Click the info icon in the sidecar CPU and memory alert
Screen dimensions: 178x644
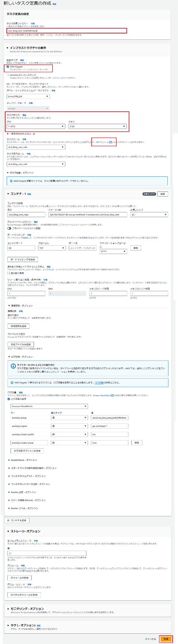(x=13, y=366)
